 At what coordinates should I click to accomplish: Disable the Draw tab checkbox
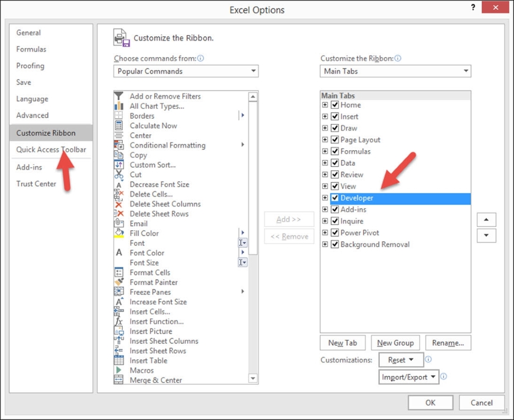click(x=335, y=128)
